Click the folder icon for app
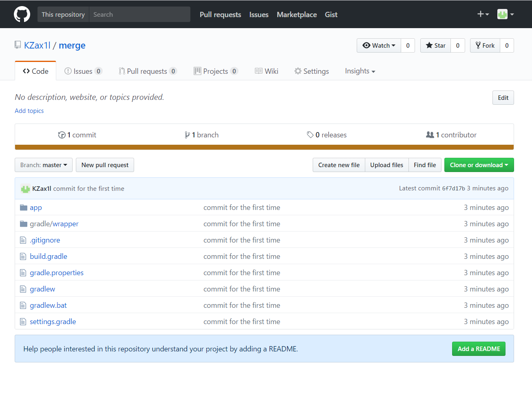532x393 pixels. point(24,208)
